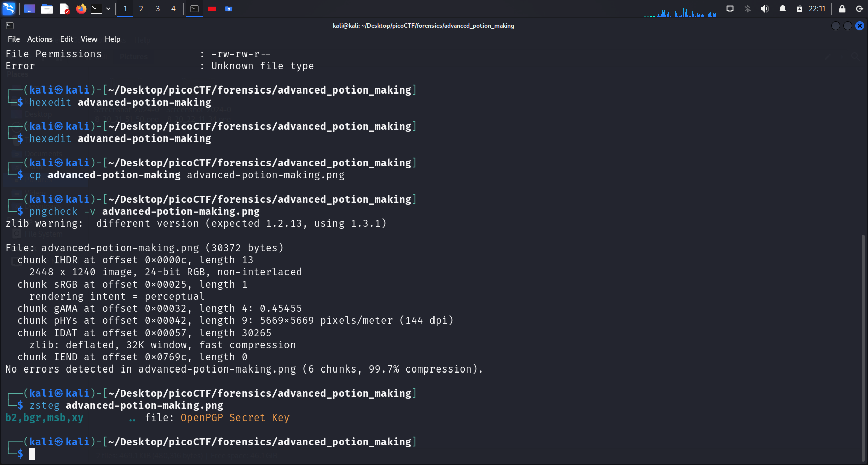The height and width of the screenshot is (465, 868).
Task: Click the Bluetooth tray icon
Action: [748, 9]
